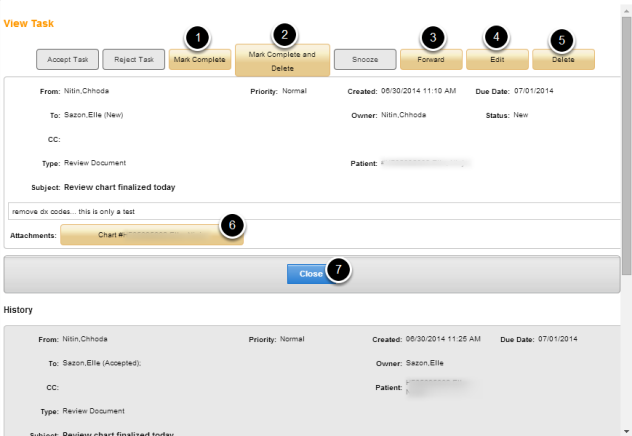Click the numbered marker 4 callout
This screenshot has width=632, height=436.
[496, 37]
